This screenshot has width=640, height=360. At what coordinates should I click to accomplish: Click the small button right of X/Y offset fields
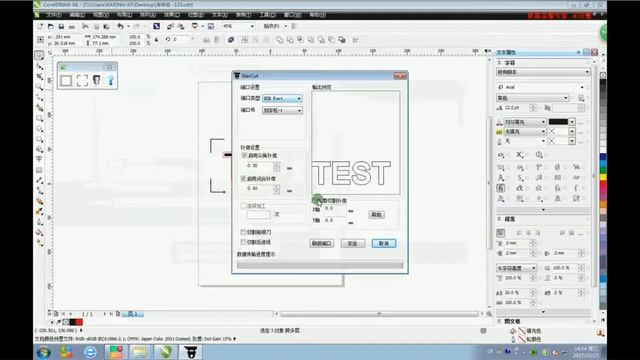(x=376, y=214)
